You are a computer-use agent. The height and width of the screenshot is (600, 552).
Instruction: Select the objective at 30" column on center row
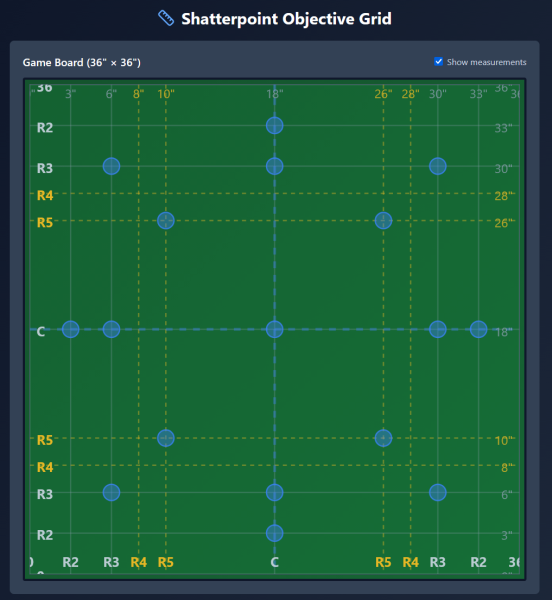coord(438,329)
